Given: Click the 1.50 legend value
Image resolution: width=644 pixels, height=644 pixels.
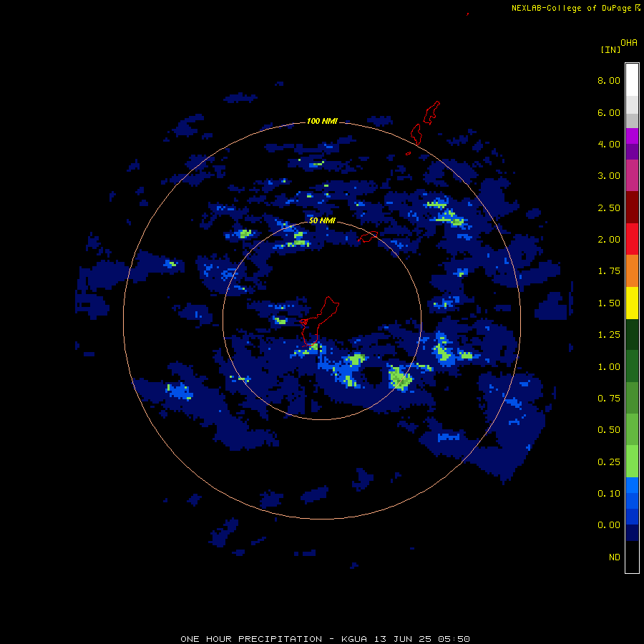Looking at the screenshot, I should point(608,303).
